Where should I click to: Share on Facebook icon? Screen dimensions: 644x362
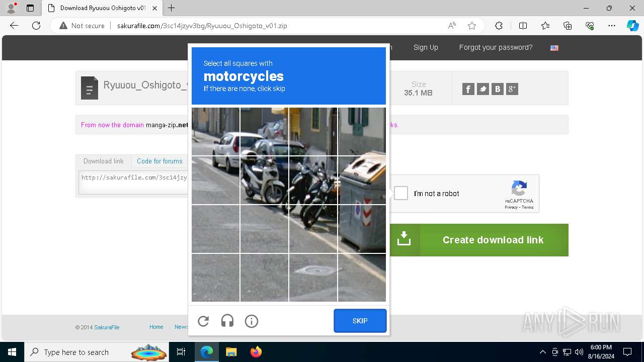tap(468, 89)
